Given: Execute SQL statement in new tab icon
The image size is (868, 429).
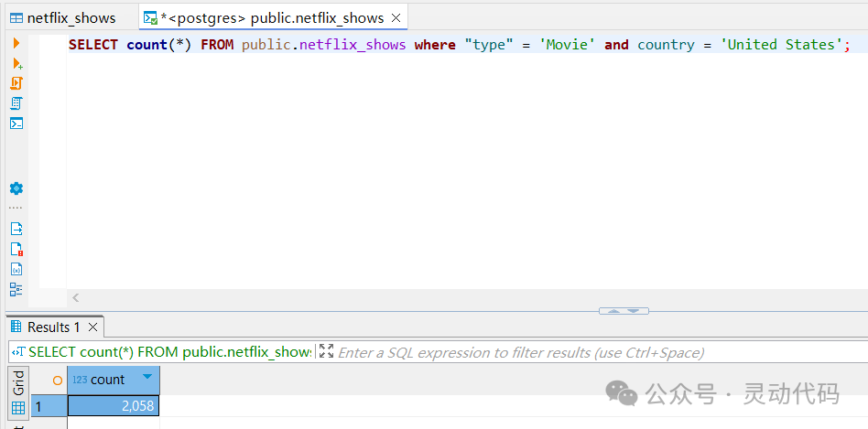Looking at the screenshot, I should [17, 64].
